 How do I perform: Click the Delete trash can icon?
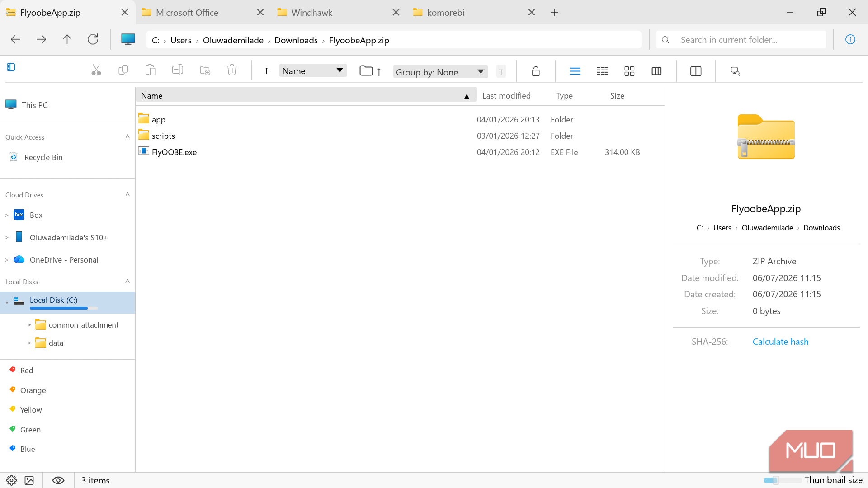click(x=232, y=70)
